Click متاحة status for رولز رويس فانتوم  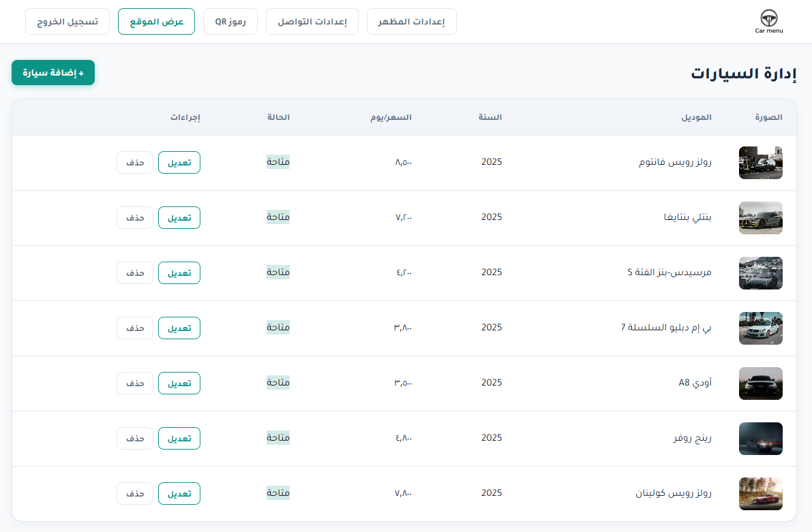(x=277, y=162)
